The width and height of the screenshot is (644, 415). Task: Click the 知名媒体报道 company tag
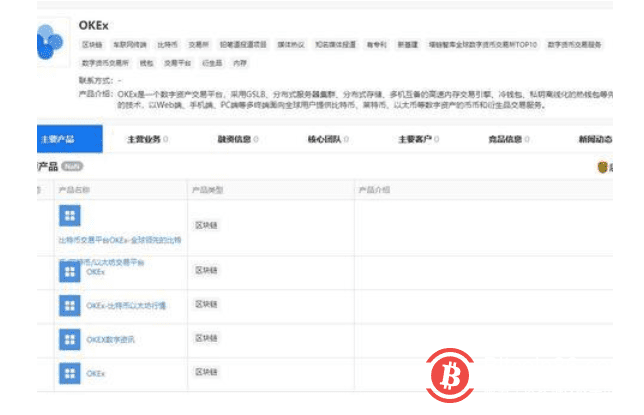click(335, 44)
